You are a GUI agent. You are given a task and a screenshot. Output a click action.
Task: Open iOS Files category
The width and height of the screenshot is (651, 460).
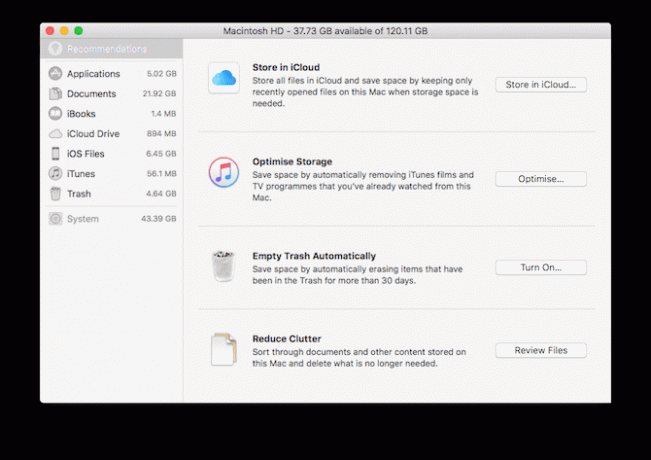tap(86, 154)
